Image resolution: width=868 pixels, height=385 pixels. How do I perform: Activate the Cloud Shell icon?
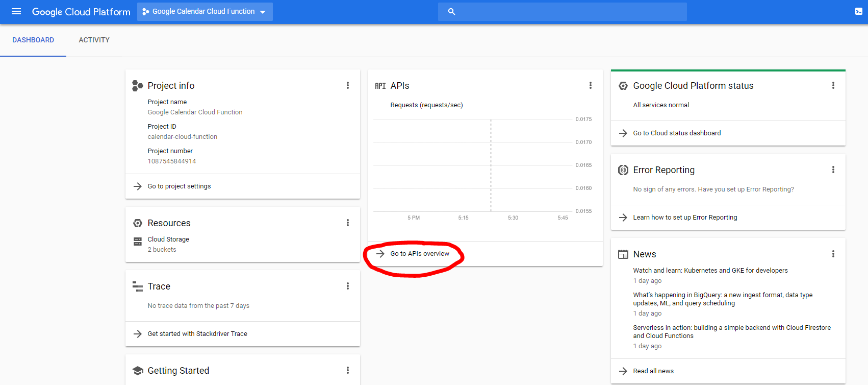859,11
